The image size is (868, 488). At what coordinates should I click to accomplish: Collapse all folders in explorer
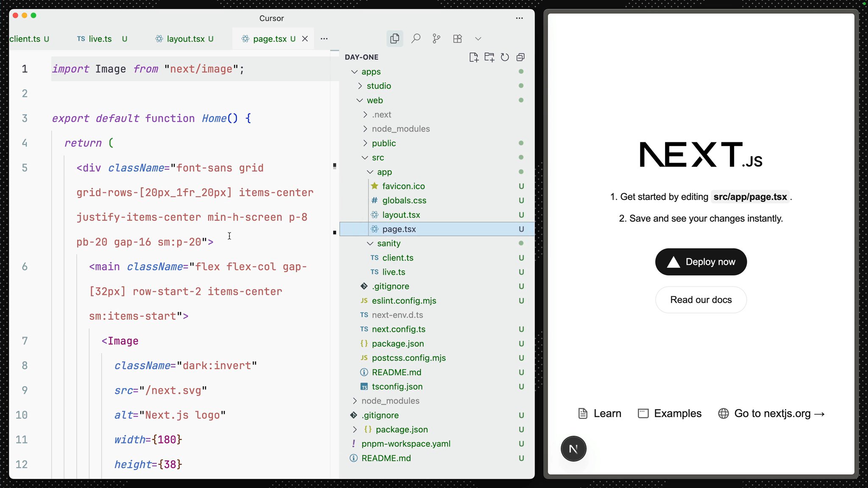[520, 57]
